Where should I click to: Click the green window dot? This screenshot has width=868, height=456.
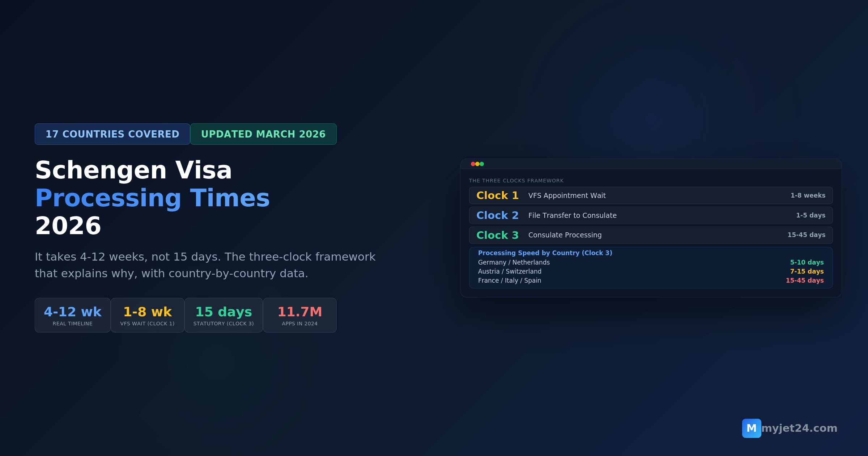click(x=482, y=164)
